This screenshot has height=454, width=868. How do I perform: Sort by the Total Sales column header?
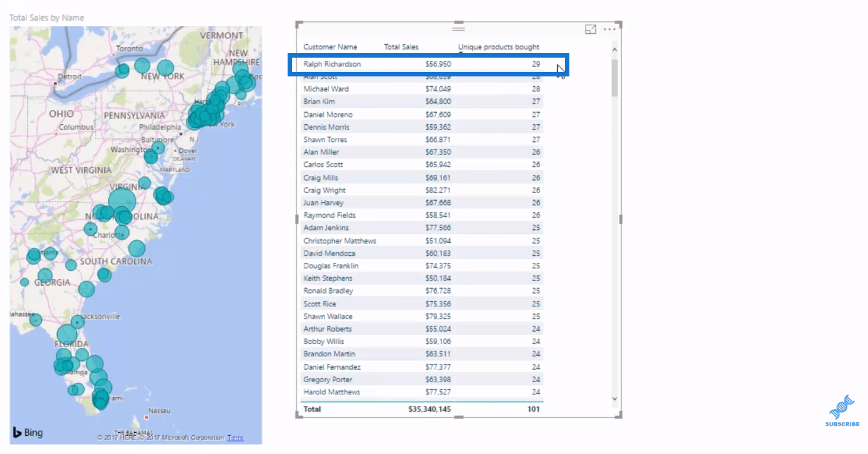pos(401,47)
